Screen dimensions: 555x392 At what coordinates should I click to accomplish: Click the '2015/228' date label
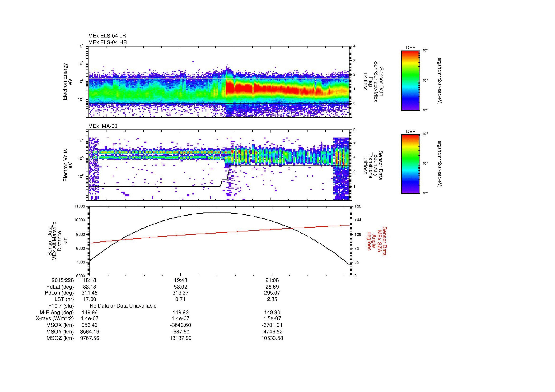(x=63, y=280)
